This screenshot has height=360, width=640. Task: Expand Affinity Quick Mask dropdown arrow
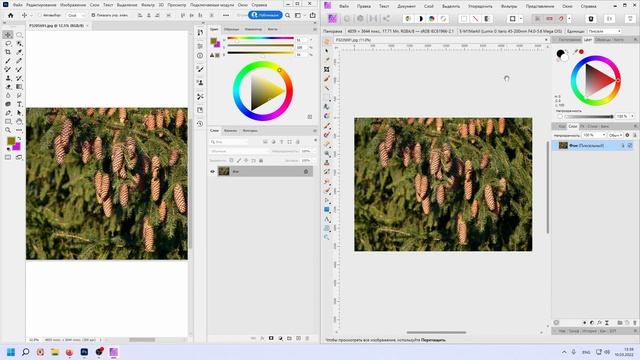(521, 19)
